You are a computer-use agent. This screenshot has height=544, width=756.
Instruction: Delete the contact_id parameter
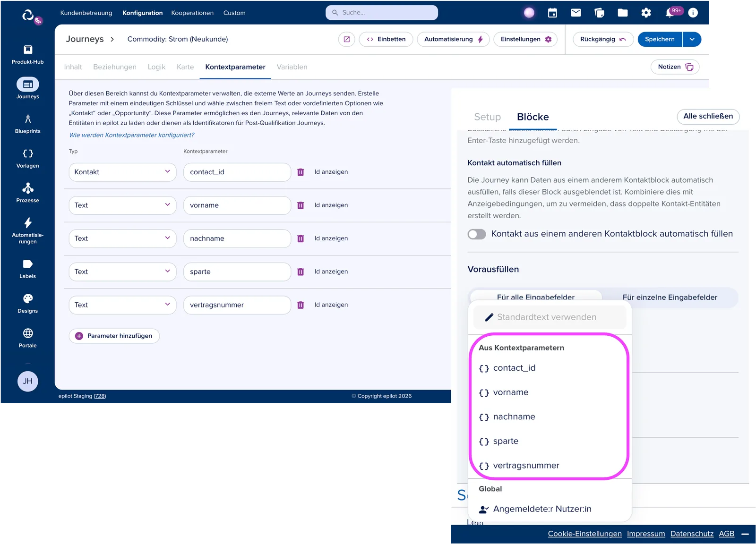(x=301, y=172)
